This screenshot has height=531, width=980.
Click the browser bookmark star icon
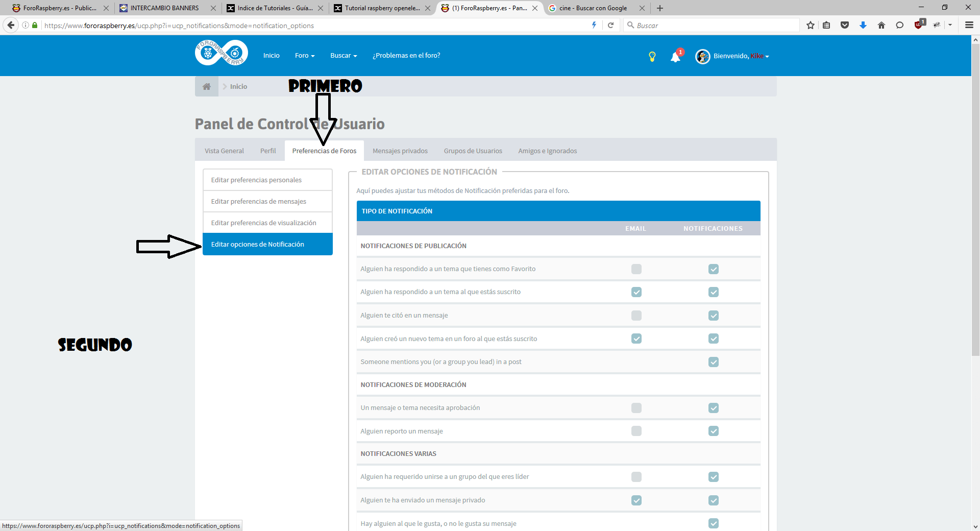click(x=810, y=25)
